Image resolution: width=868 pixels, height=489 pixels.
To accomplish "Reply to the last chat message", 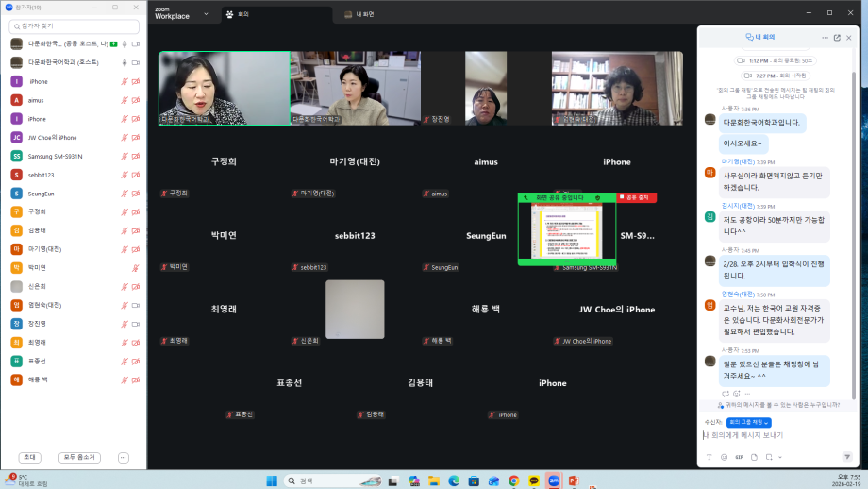I will tap(726, 394).
